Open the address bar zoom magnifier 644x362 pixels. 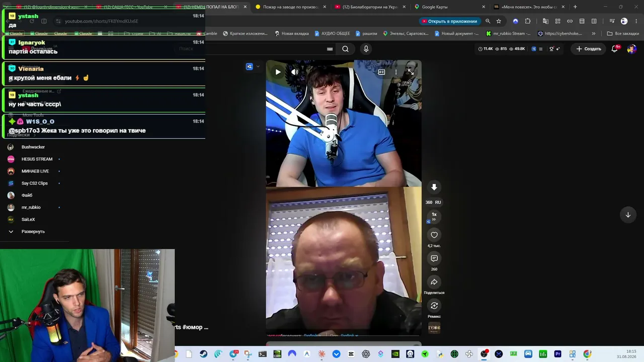tap(488, 21)
